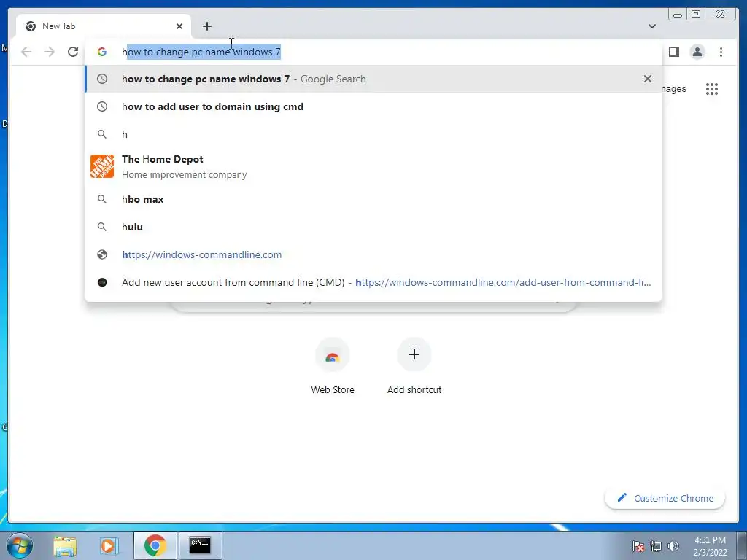The width and height of the screenshot is (747, 560).
Task: Click globe icon beside windows-commandline.com
Action: tap(102, 254)
